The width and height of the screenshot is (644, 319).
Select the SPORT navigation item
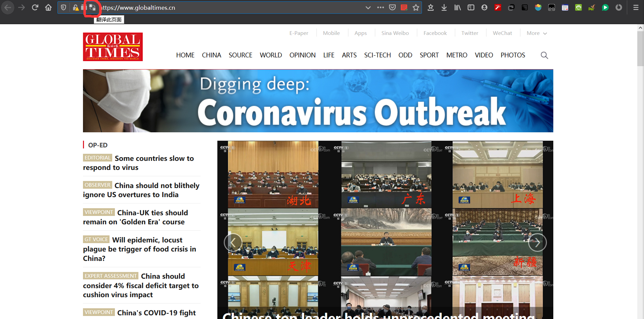click(x=429, y=55)
